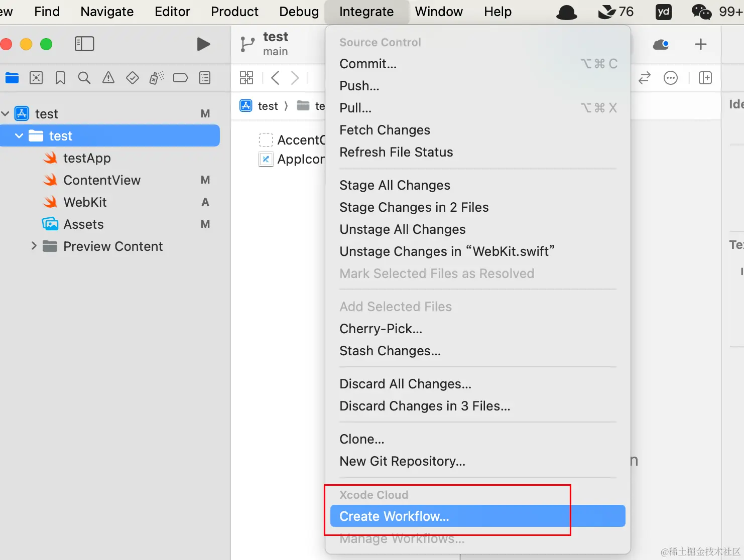Choose Stash Changes...
This screenshot has height=560, width=744.
pos(478,351)
